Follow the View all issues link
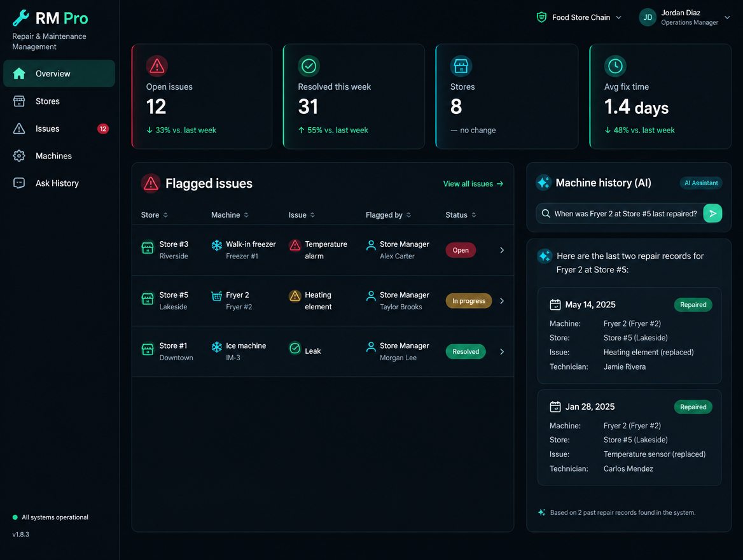The image size is (743, 560). 473,183
